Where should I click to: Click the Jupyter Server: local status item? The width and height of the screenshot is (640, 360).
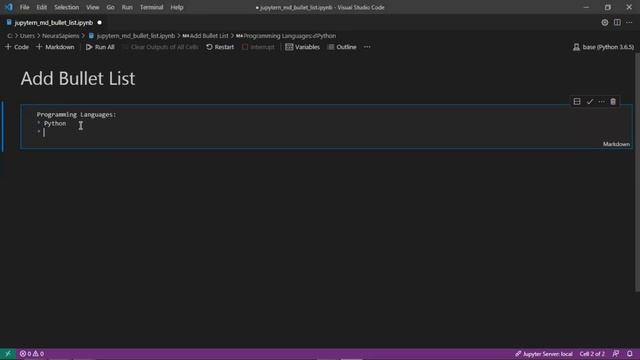pyautogui.click(x=544, y=354)
